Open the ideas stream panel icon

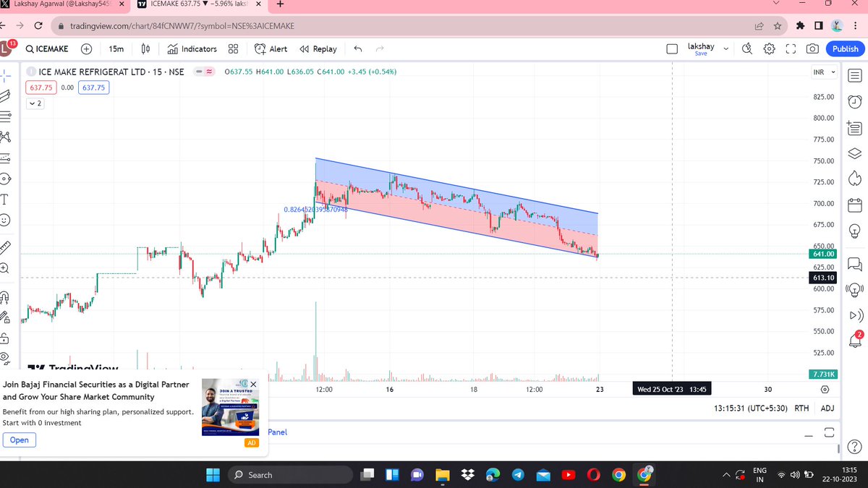[855, 289]
